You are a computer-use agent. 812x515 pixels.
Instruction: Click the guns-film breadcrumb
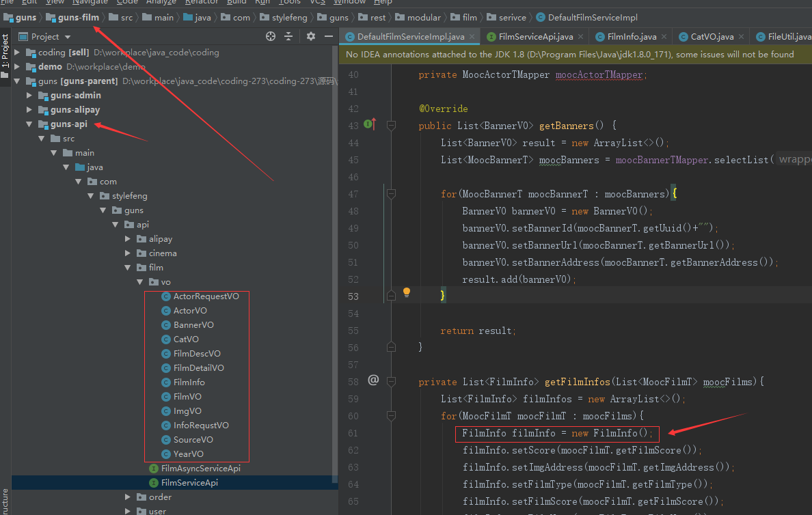tap(72, 18)
